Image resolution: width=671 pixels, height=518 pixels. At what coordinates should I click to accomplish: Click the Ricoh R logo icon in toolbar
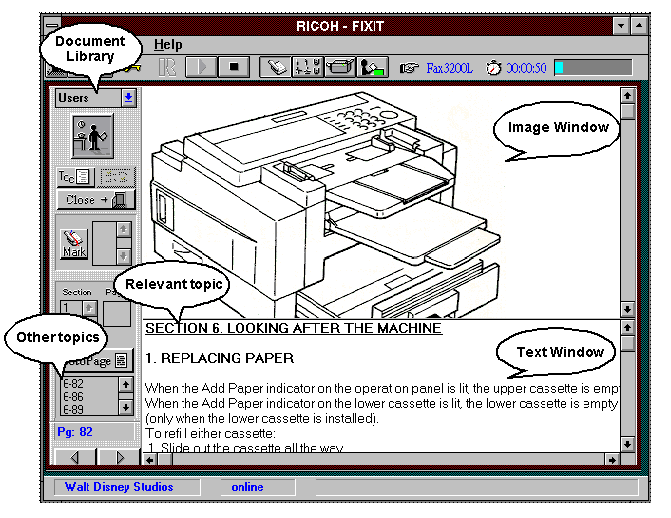tap(166, 67)
